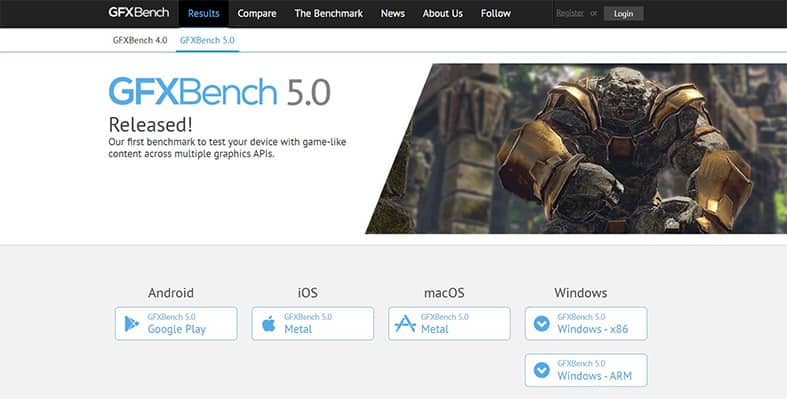Switch to the GFXBench 5.0 tab
The width and height of the screenshot is (787, 399).
tap(207, 40)
